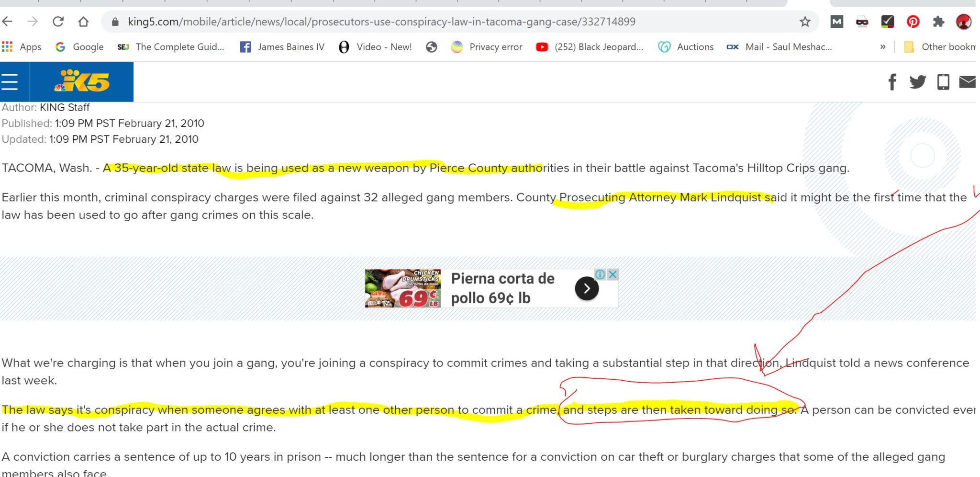Go to browser home page
980x477 pixels.
(x=83, y=22)
